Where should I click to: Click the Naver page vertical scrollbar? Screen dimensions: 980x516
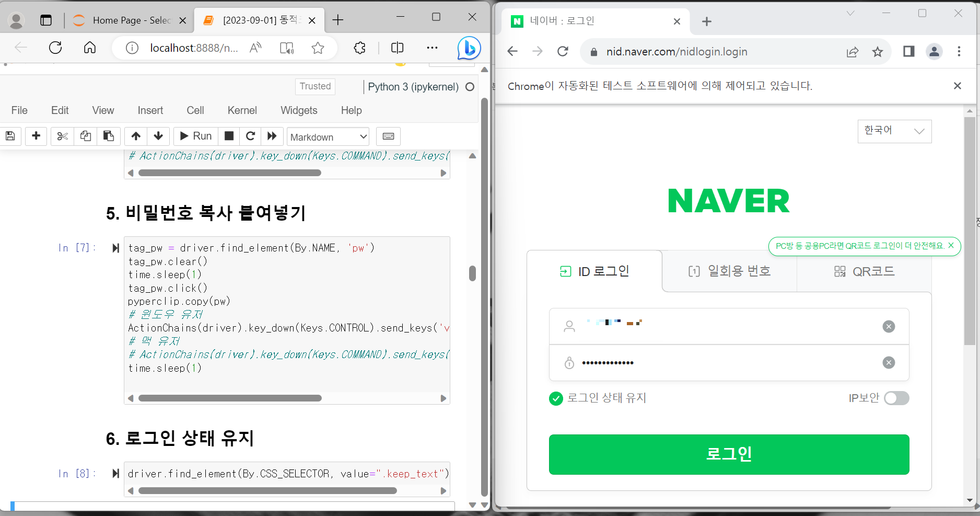click(x=970, y=231)
